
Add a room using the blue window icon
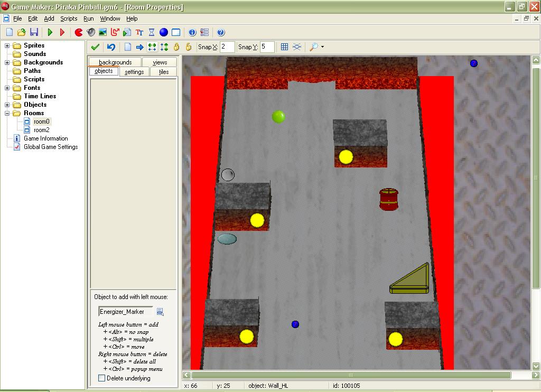coord(176,32)
